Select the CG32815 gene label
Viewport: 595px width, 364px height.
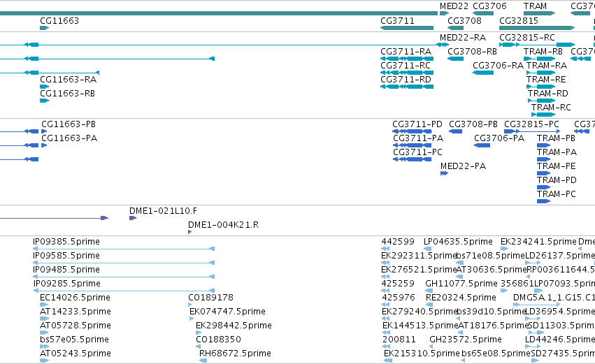[519, 21]
